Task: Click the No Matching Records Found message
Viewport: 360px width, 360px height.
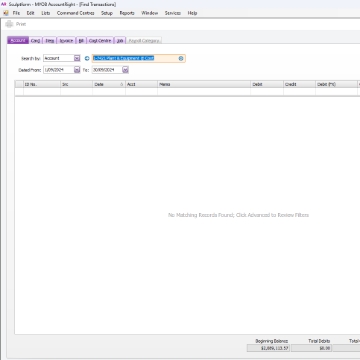Action: pos(238,215)
